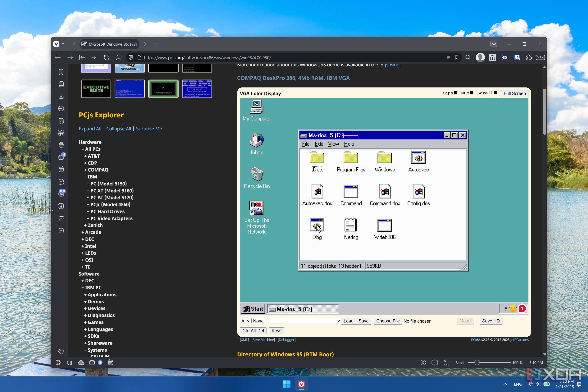
Task: Open the File menu in Ms-dos_5 window
Action: pyautogui.click(x=305, y=144)
